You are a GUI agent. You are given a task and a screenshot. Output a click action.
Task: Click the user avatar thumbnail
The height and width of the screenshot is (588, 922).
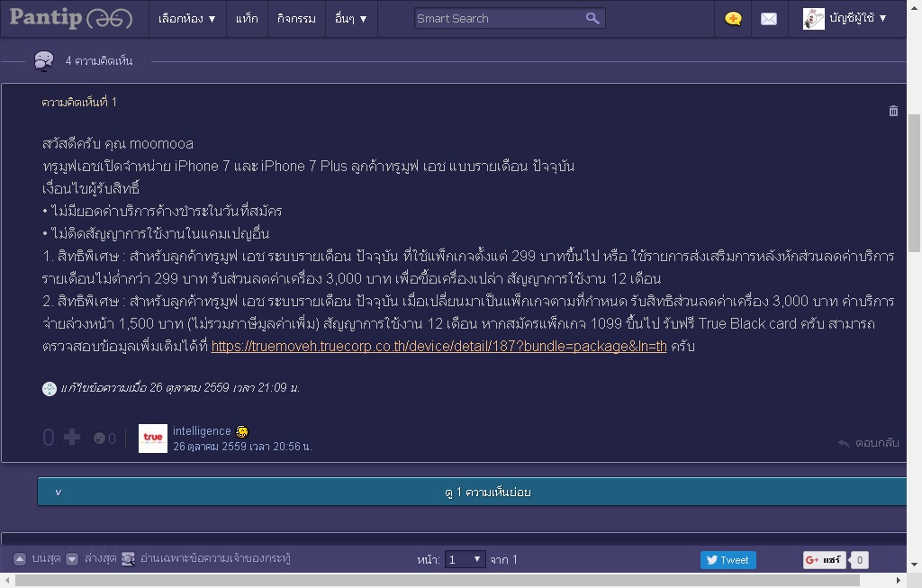(814, 19)
